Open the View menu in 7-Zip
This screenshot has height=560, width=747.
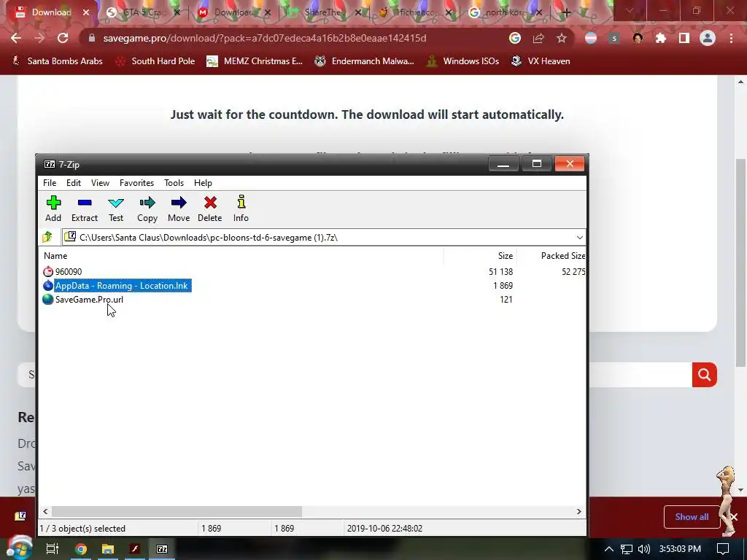(100, 183)
